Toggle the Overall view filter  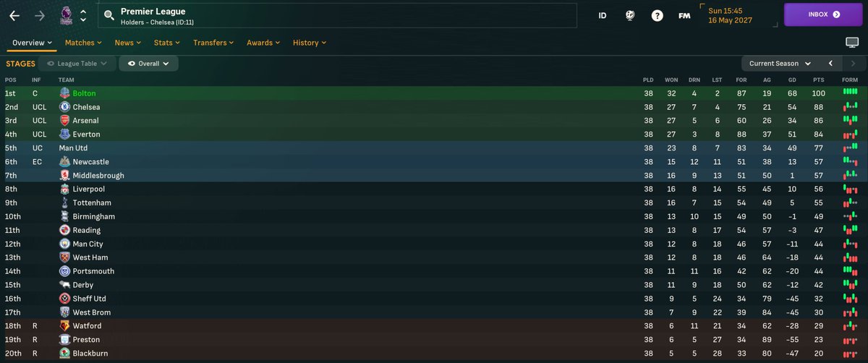[148, 64]
